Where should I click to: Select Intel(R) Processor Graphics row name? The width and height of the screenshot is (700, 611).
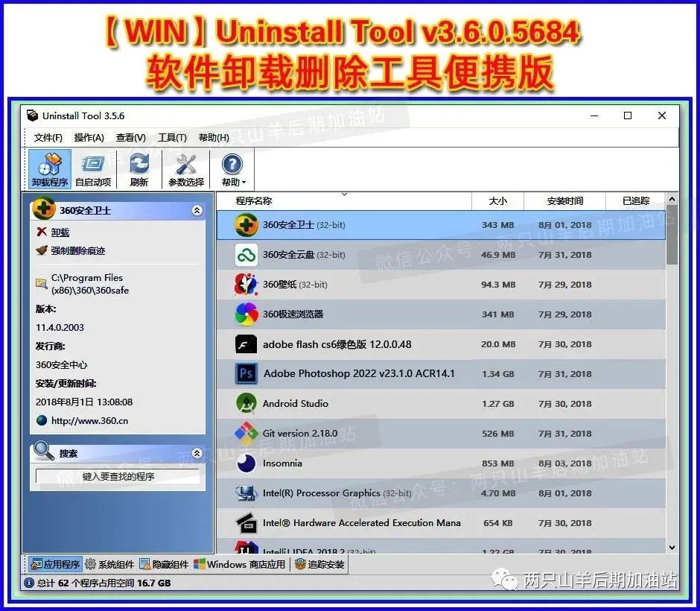(x=337, y=493)
